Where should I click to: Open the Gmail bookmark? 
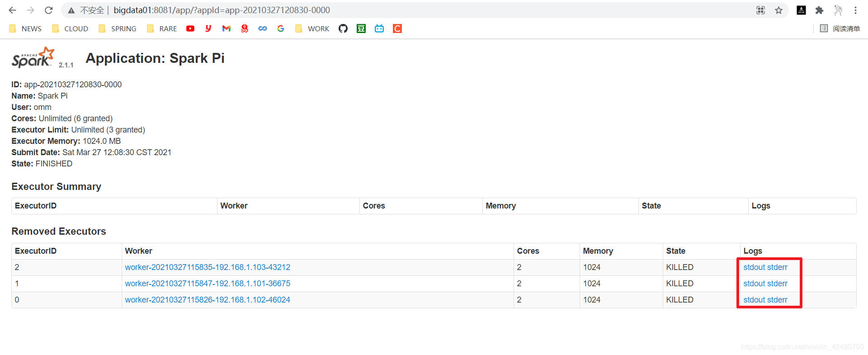pyautogui.click(x=226, y=28)
